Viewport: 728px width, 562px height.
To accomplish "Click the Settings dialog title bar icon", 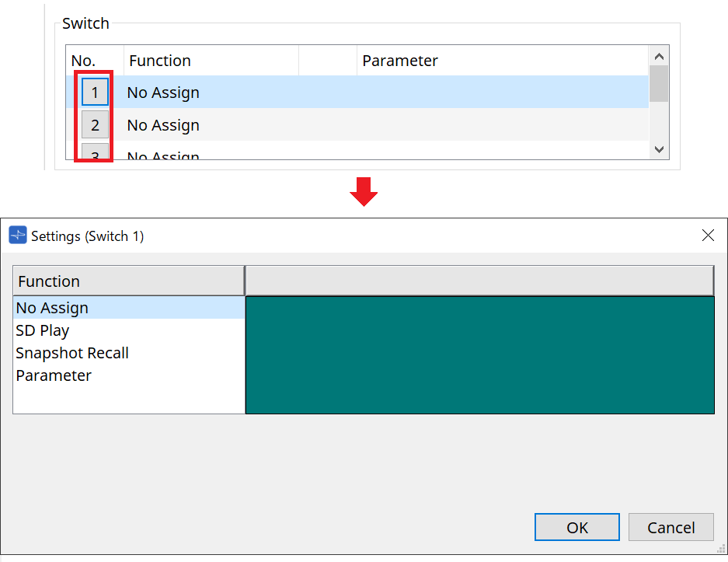I will (17, 236).
